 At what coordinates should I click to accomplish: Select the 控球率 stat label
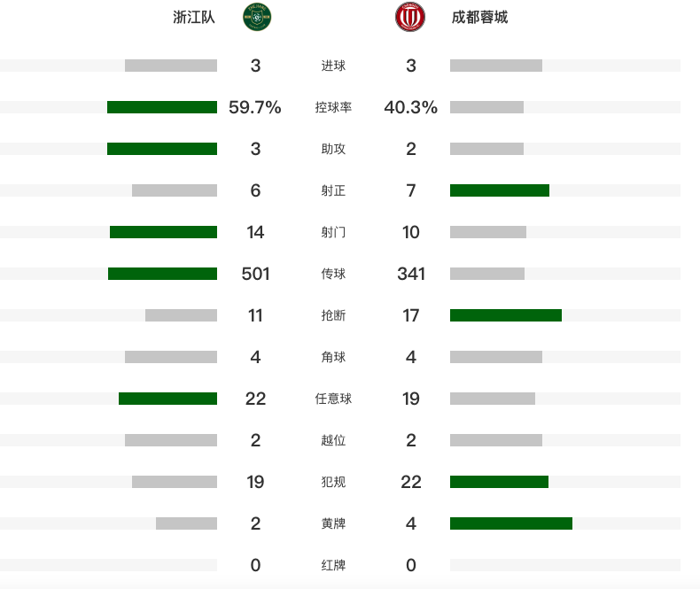[x=333, y=107]
